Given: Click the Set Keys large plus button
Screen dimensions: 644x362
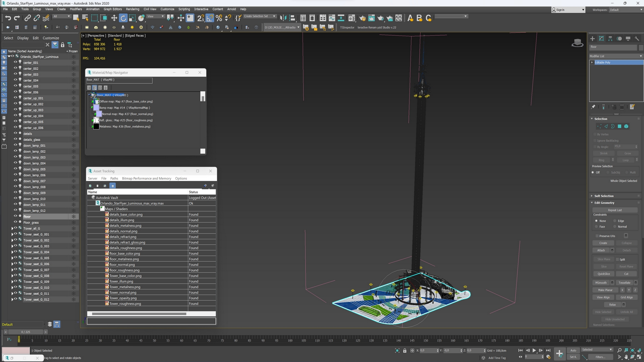Looking at the screenshot, I should pyautogui.click(x=559, y=354).
